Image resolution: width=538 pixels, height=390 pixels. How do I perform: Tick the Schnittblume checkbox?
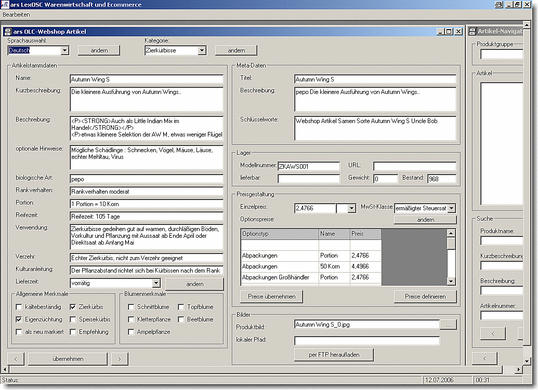coord(131,307)
